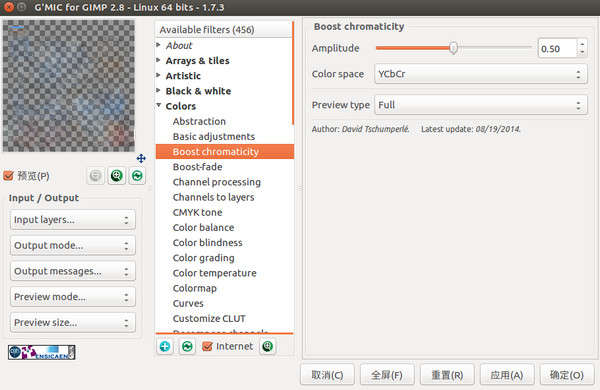Expand the Artistic filter category
The height and width of the screenshot is (390, 600).
click(183, 76)
